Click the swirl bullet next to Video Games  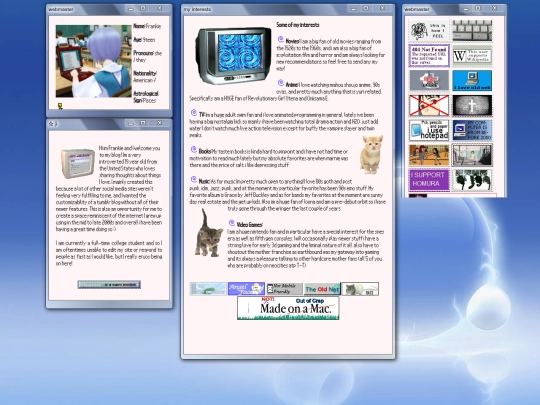point(232,223)
